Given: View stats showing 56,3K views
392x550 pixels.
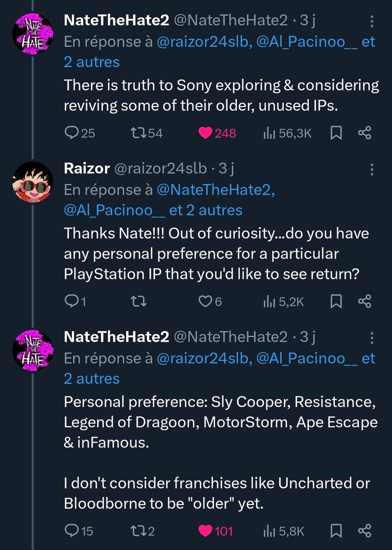Looking at the screenshot, I should click(287, 133).
